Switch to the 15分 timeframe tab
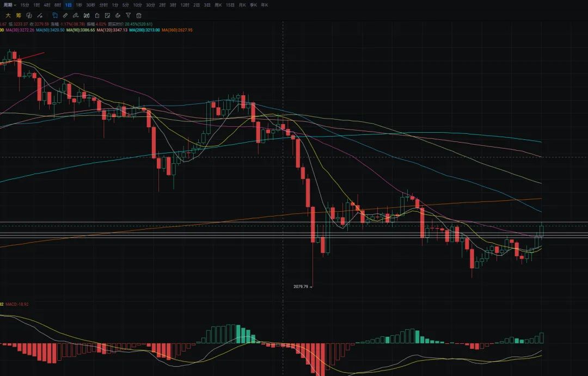The width and height of the screenshot is (588, 376). click(24, 5)
